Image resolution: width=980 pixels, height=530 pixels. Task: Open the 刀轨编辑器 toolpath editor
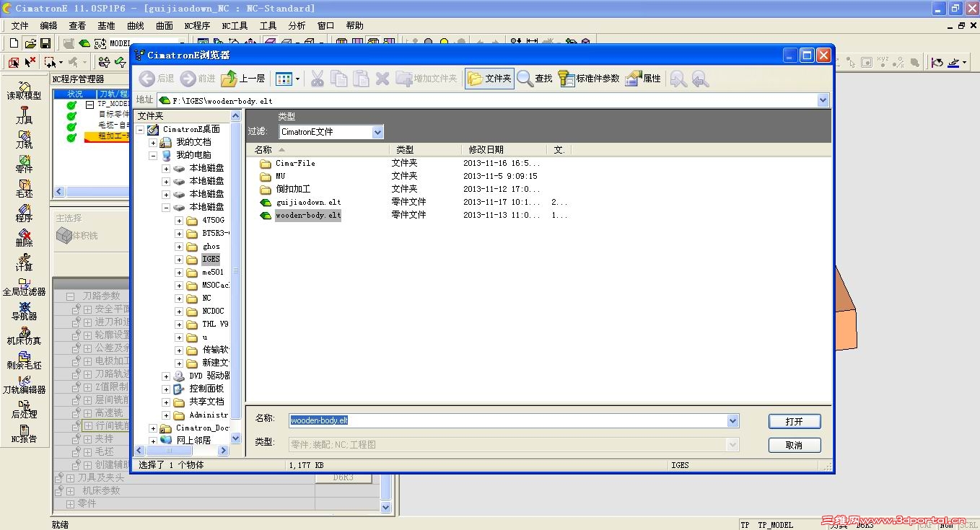(x=24, y=384)
